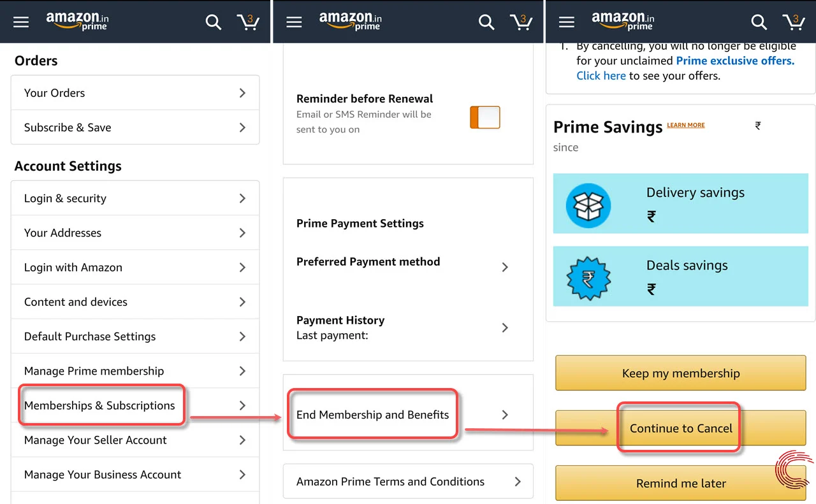816x504 pixels.
Task: Tap search icon above Reminder before Renewal
Action: coord(486,22)
